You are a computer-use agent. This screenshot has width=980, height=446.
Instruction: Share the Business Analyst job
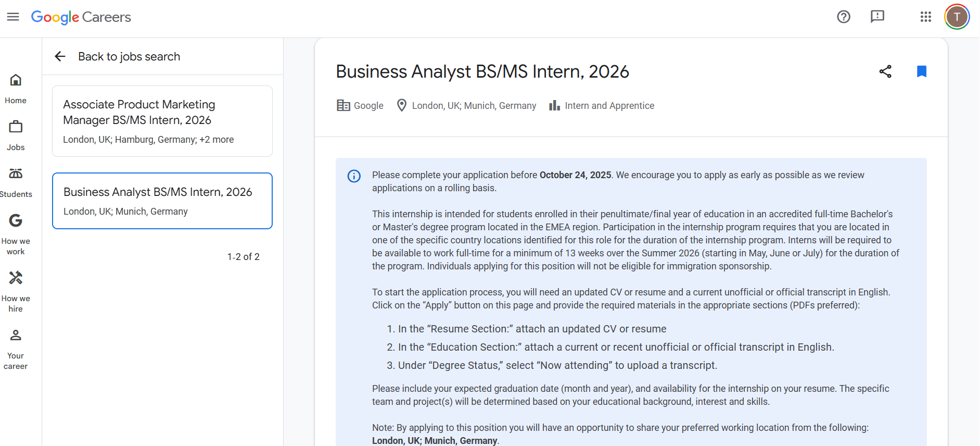pyautogui.click(x=885, y=71)
